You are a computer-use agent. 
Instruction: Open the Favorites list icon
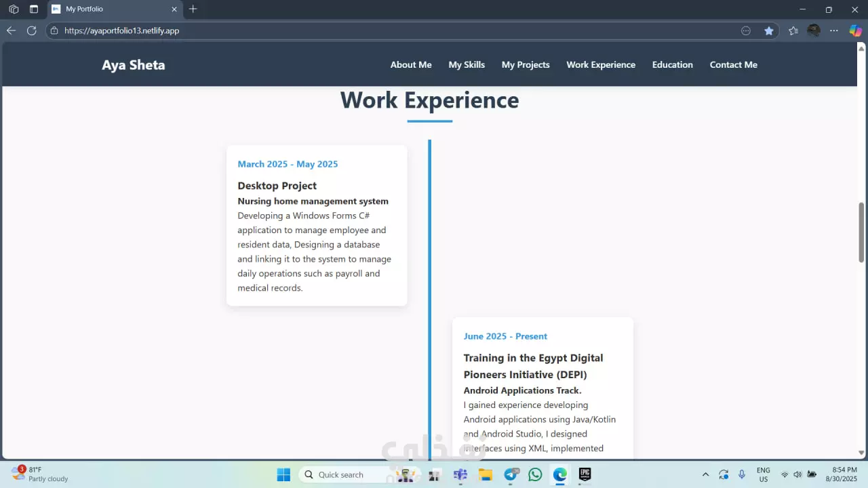coord(793,30)
